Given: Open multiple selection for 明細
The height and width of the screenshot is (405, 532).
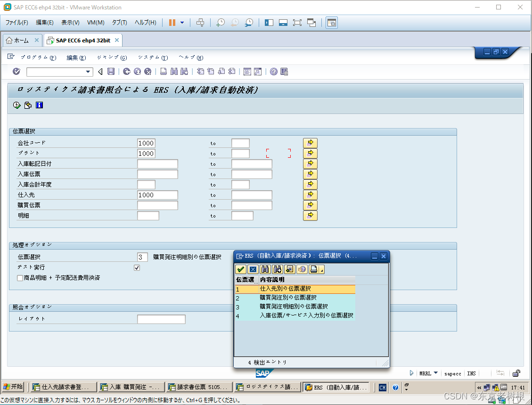Looking at the screenshot, I should 310,216.
